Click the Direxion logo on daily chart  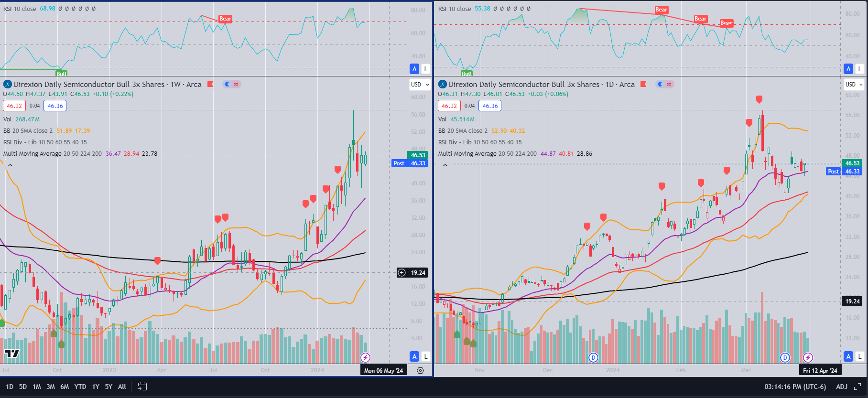point(443,84)
